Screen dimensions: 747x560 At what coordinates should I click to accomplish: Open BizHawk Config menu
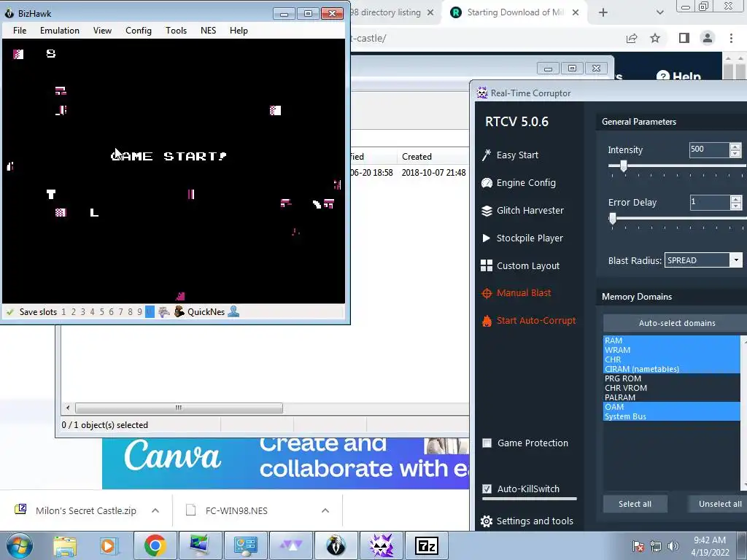(x=138, y=31)
